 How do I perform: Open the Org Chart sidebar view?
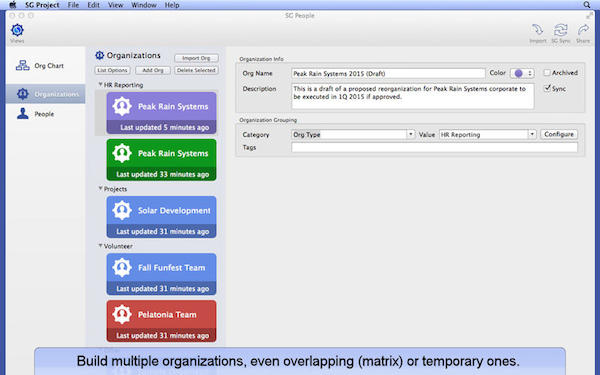pos(45,65)
